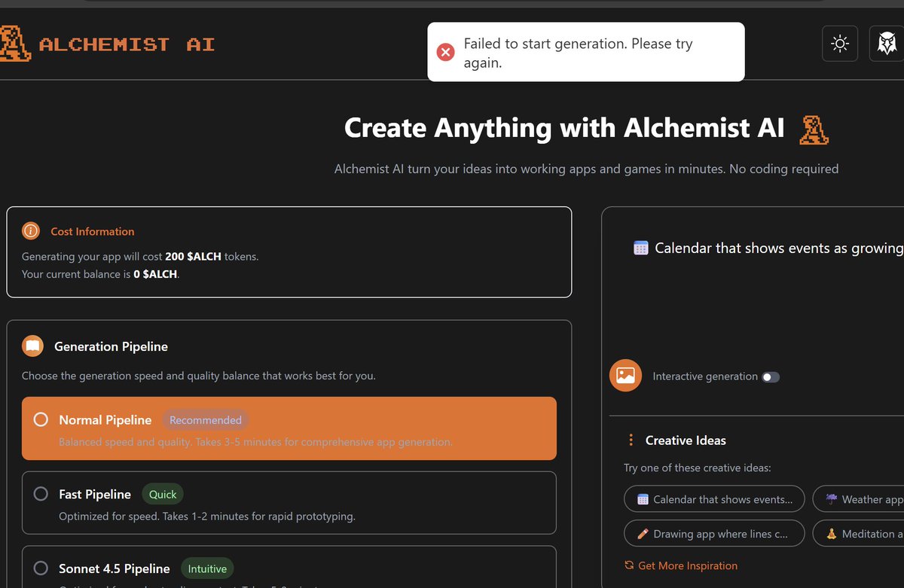Click the Drawing app where lines idea chip
Viewport: 904px width, 588px height.
click(714, 533)
